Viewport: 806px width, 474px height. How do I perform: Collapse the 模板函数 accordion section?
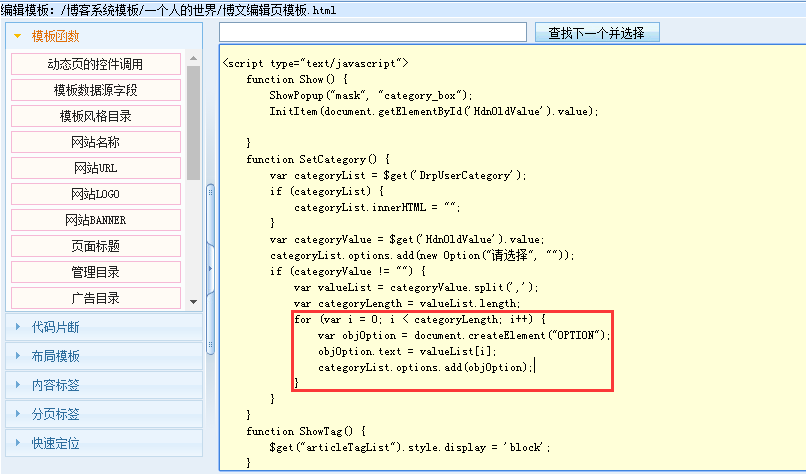click(55, 36)
